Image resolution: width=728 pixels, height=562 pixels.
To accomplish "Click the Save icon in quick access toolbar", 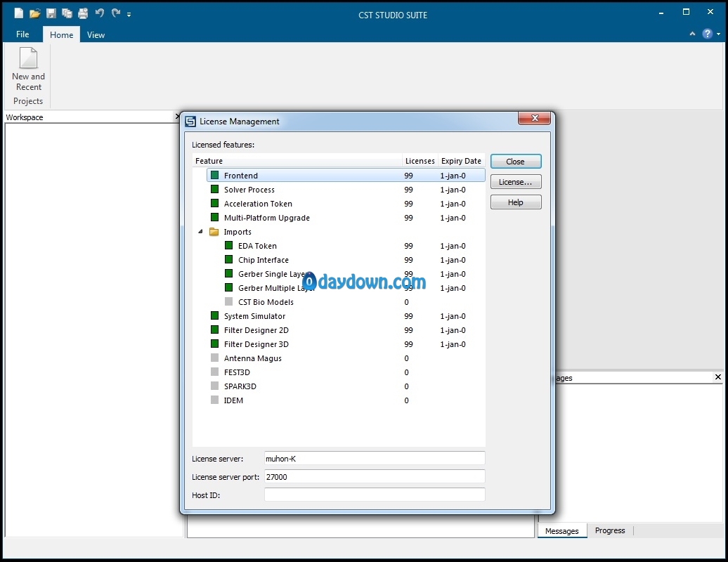I will point(51,13).
